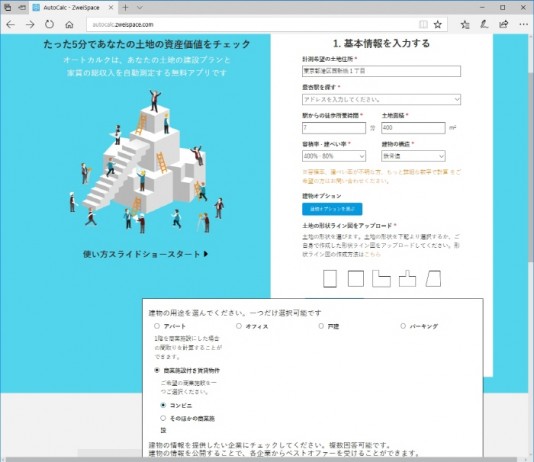Click the blue building options button

click(332, 209)
